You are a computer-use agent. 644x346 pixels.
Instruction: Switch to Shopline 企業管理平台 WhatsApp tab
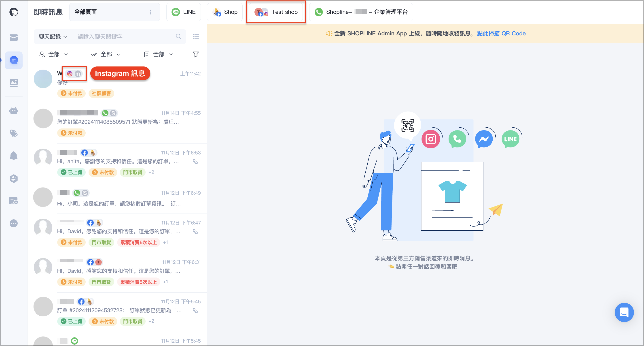[361, 12]
